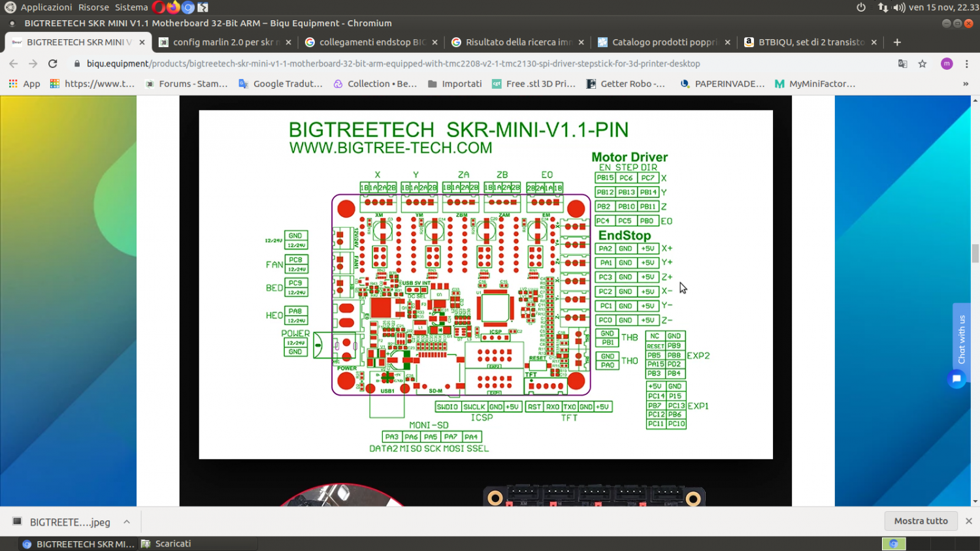
Task: Close the downloads bar
Action: (969, 521)
